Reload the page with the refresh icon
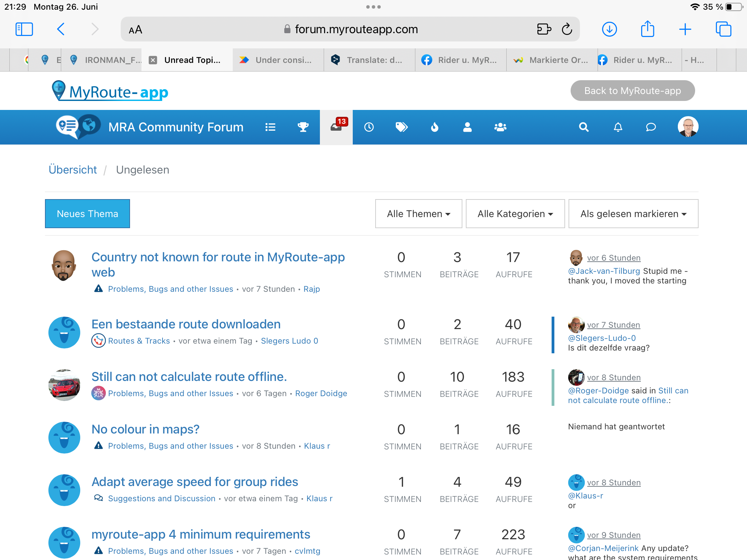 [567, 29]
